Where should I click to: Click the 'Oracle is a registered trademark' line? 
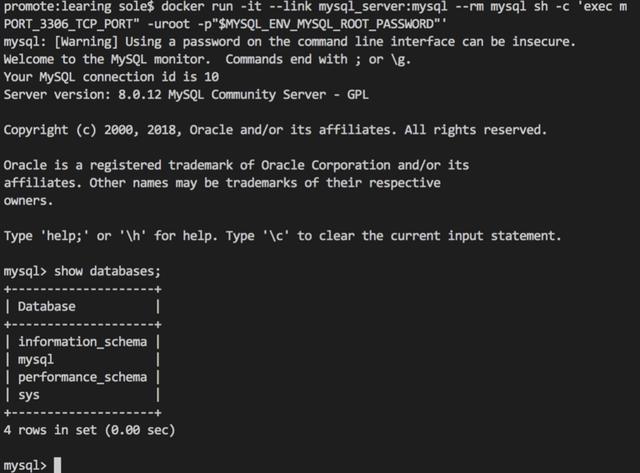(x=236, y=165)
